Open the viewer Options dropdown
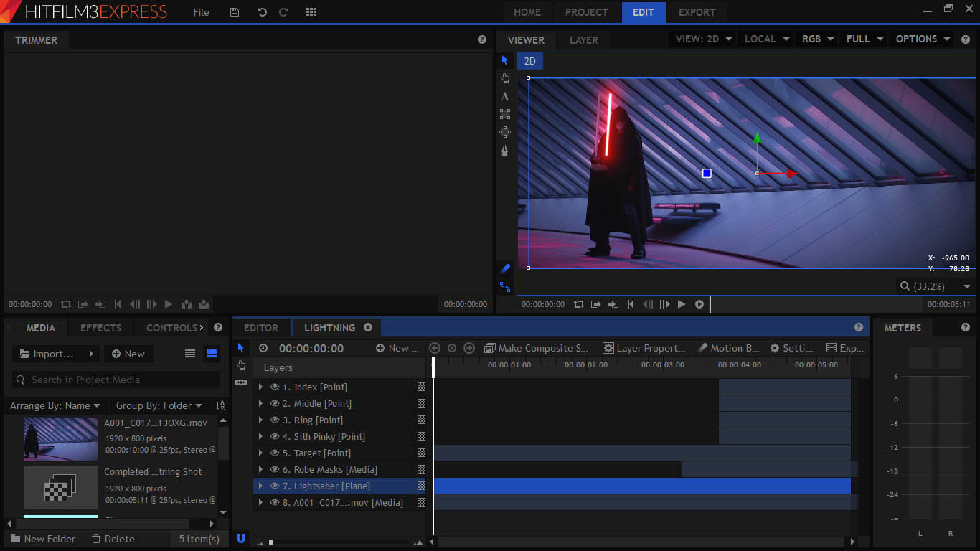The height and width of the screenshot is (551, 980). pyautogui.click(x=923, y=39)
